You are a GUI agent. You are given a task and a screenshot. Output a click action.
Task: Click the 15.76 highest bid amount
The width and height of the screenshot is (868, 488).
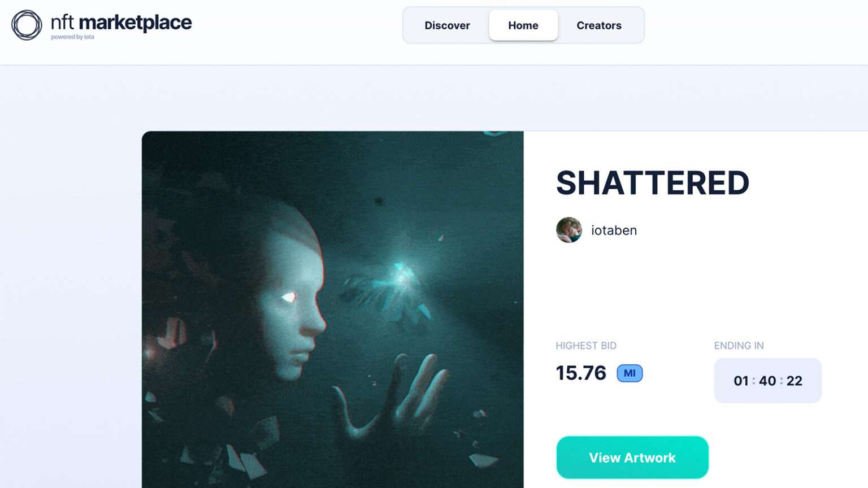coord(581,373)
